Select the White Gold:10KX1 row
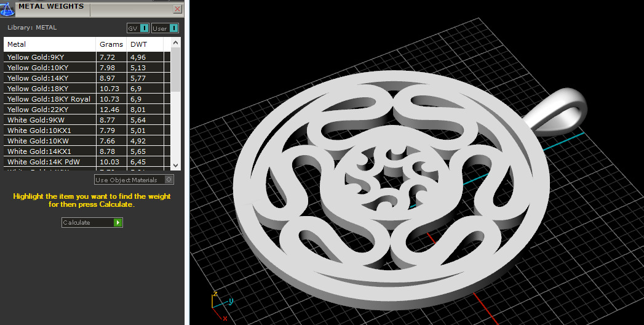 87,130
